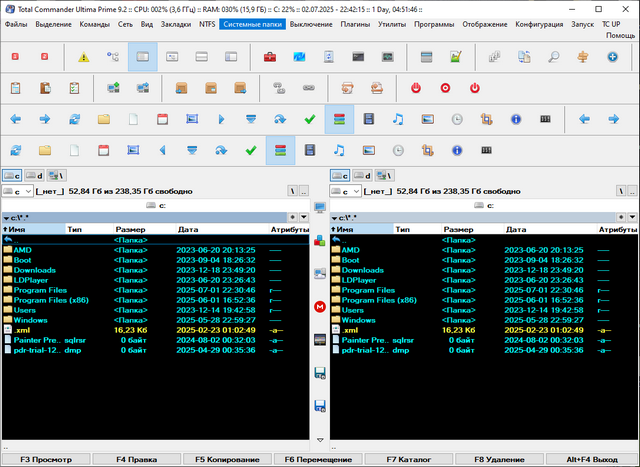640x467 pixels.
Task: Open the black command prompt console icon
Action: point(358,57)
